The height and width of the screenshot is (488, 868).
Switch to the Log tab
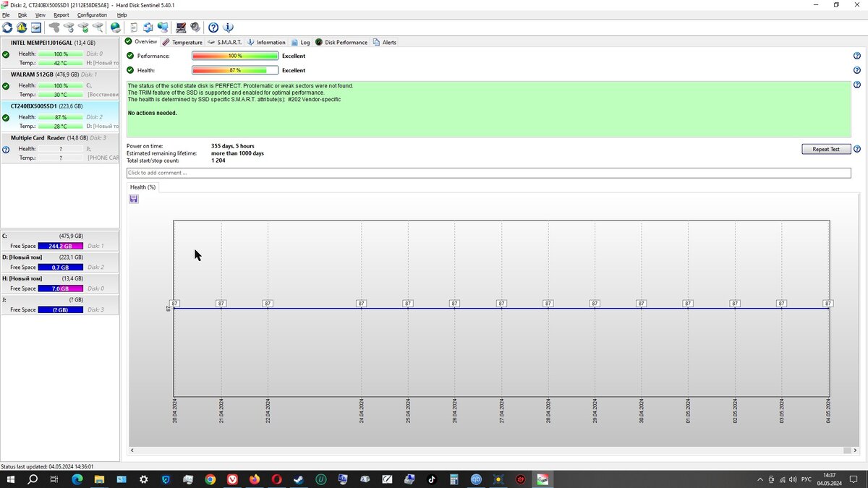click(300, 42)
